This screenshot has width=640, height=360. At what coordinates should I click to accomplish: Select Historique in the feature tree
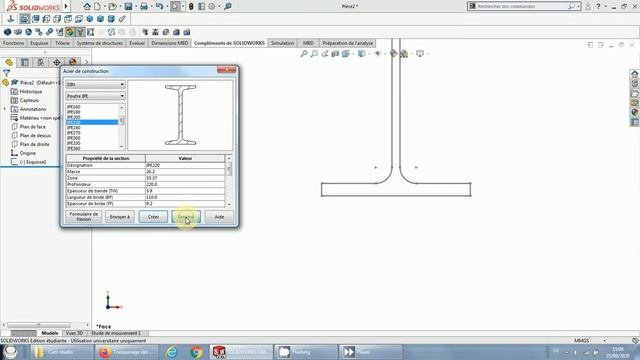click(x=31, y=91)
